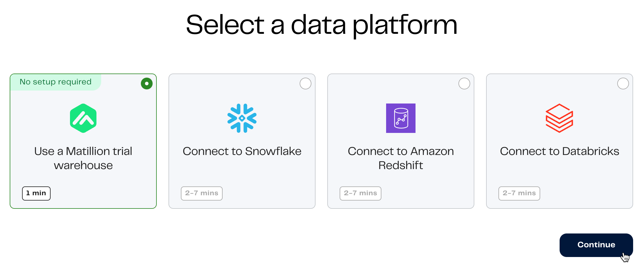644x267 pixels.
Task: Select the Amazon Redshift radio button
Action: pos(464,84)
